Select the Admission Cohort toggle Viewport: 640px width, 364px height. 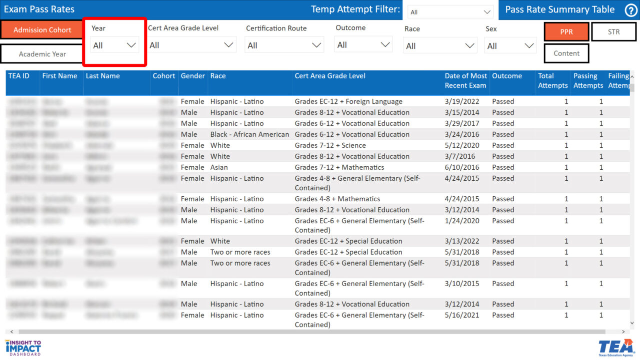tap(42, 30)
